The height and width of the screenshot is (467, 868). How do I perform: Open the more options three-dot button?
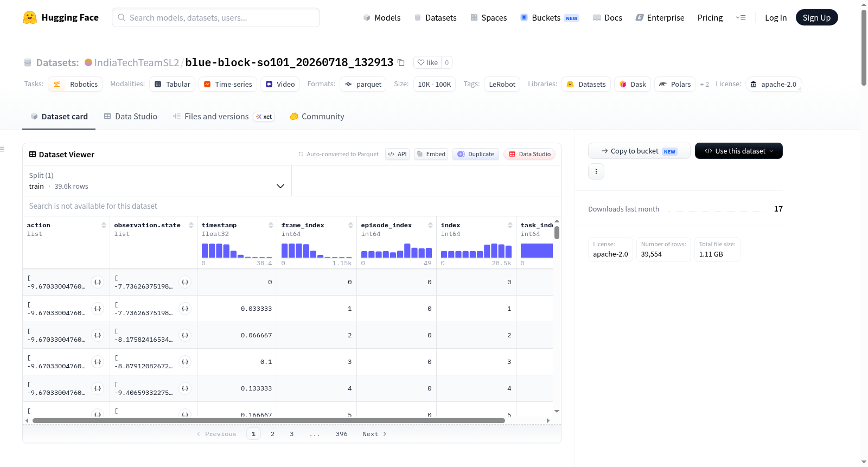coord(596,171)
